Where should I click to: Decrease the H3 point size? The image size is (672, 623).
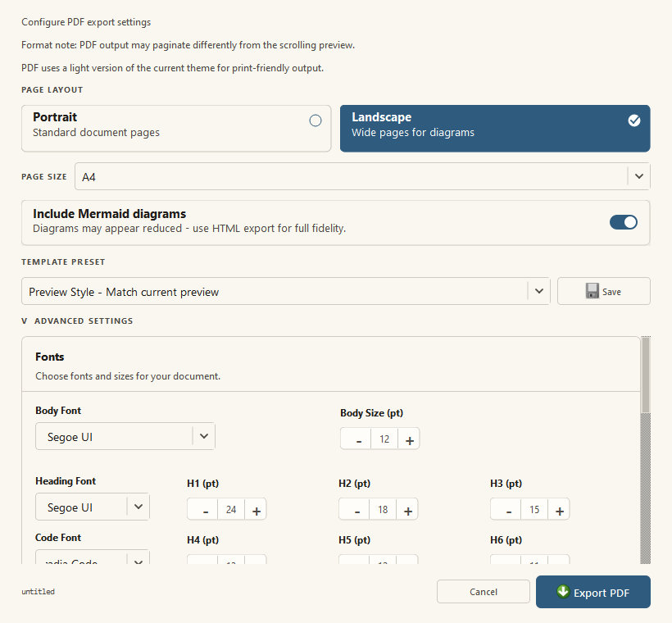coord(506,509)
